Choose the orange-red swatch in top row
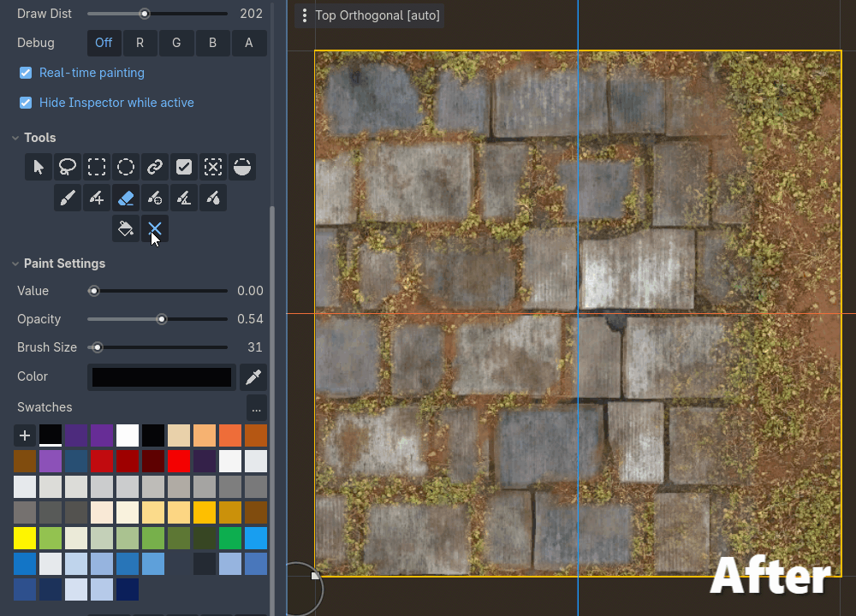The height and width of the screenshot is (616, 856). pyautogui.click(x=229, y=435)
